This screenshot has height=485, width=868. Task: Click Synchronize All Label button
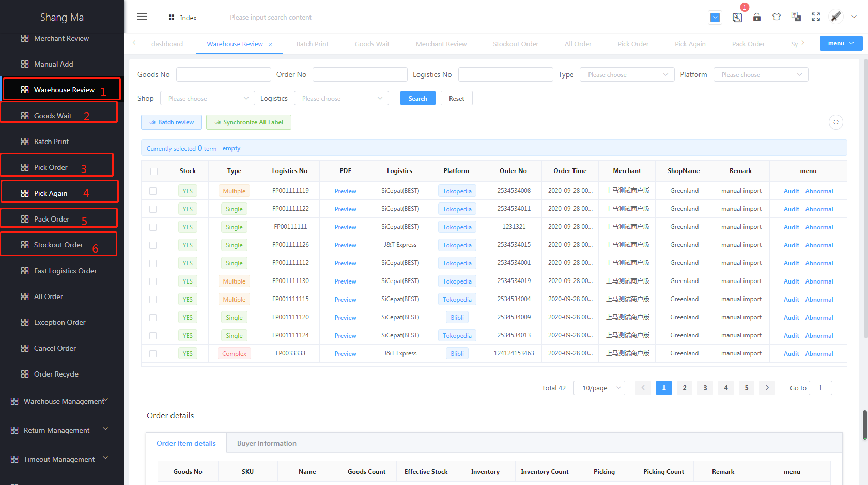(249, 122)
